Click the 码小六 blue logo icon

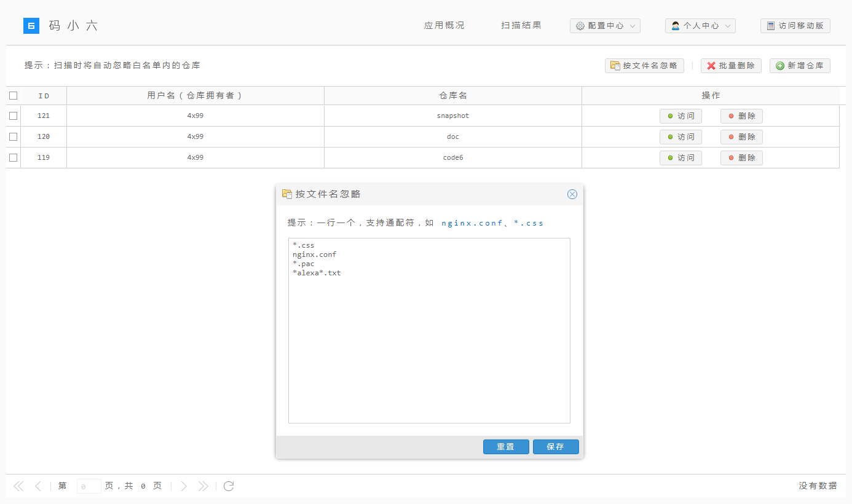click(x=31, y=26)
